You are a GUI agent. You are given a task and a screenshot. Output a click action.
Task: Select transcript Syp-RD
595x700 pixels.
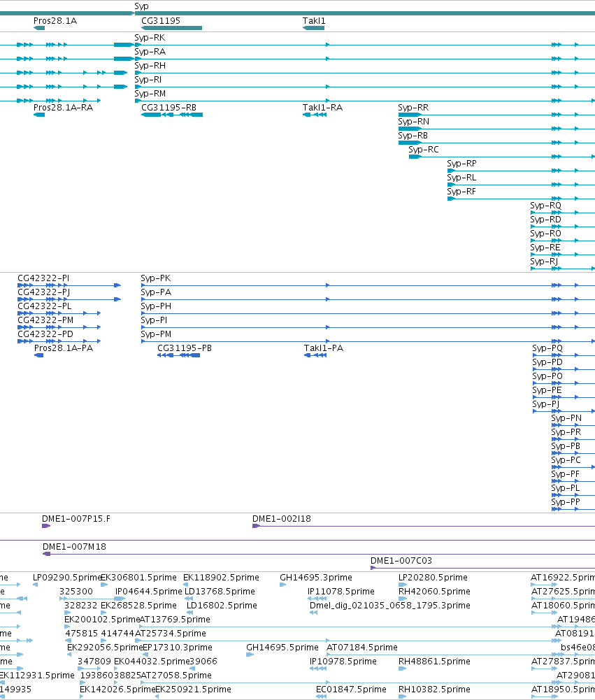coord(546,219)
